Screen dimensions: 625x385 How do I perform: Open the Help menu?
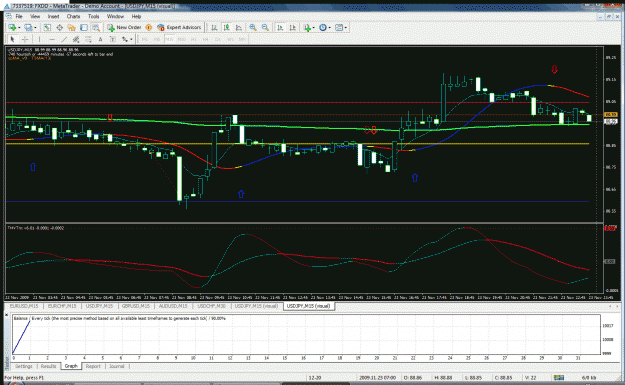[x=136, y=16]
